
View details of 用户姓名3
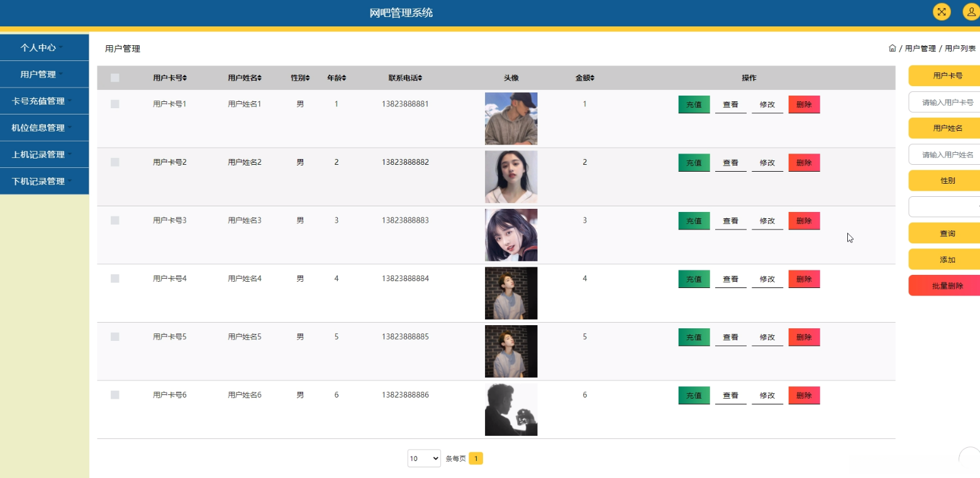click(x=731, y=221)
